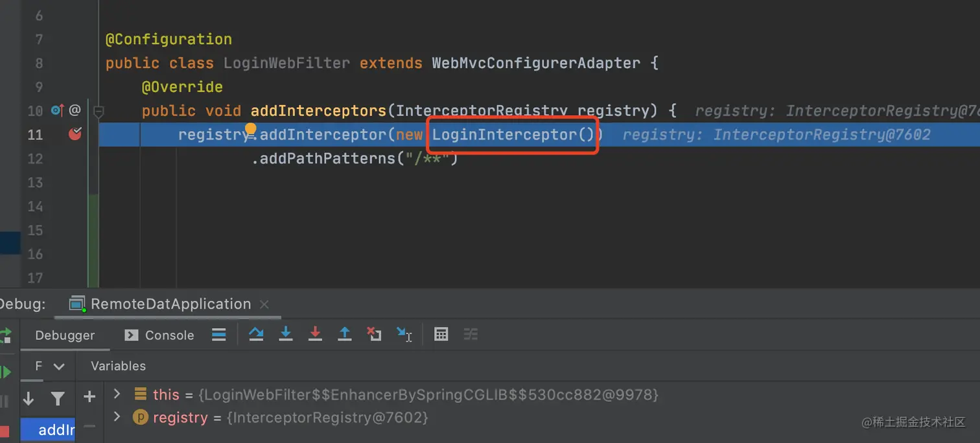Click the parameter icon beside registry variable
980x443 pixels.
[141, 417]
